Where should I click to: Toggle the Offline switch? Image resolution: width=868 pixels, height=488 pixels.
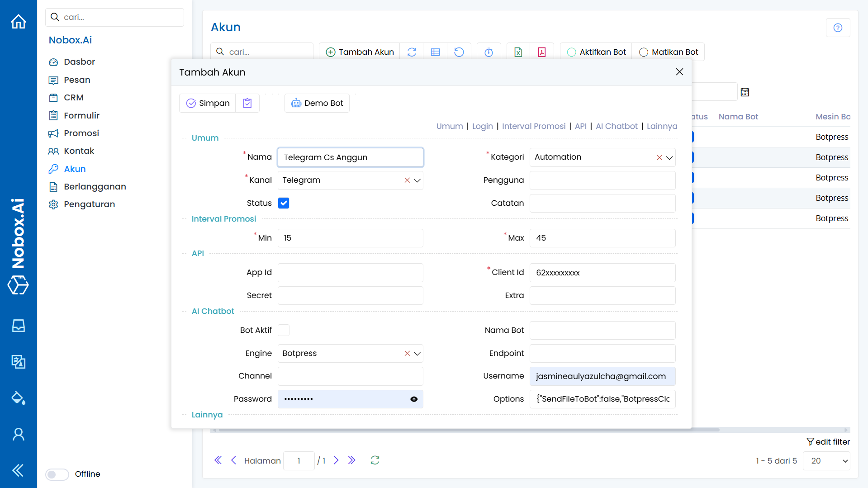pyautogui.click(x=57, y=474)
